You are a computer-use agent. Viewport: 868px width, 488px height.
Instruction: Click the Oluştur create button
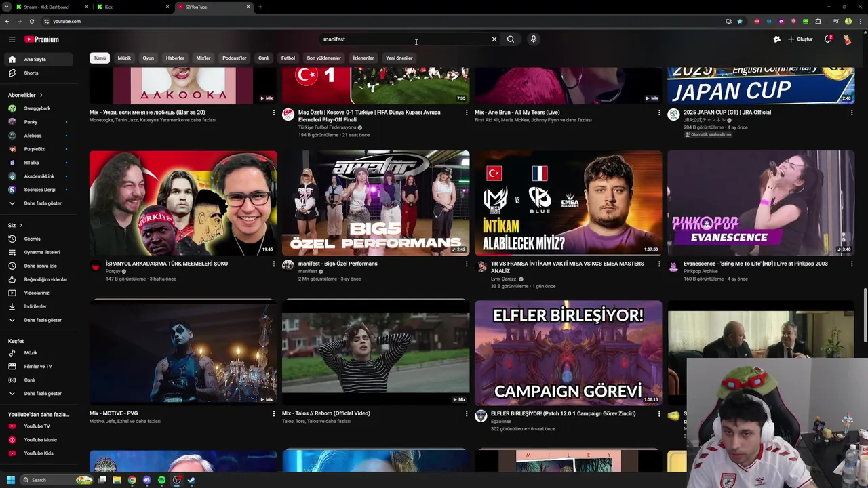pyautogui.click(x=800, y=39)
